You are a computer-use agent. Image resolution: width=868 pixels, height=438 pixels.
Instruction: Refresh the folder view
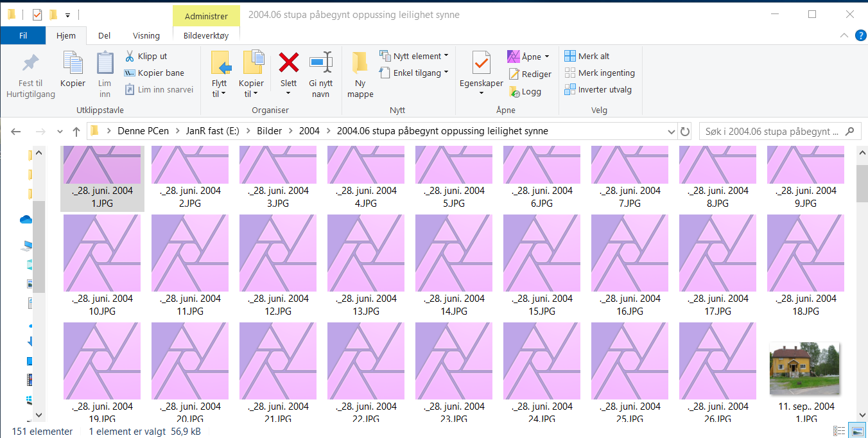(685, 131)
